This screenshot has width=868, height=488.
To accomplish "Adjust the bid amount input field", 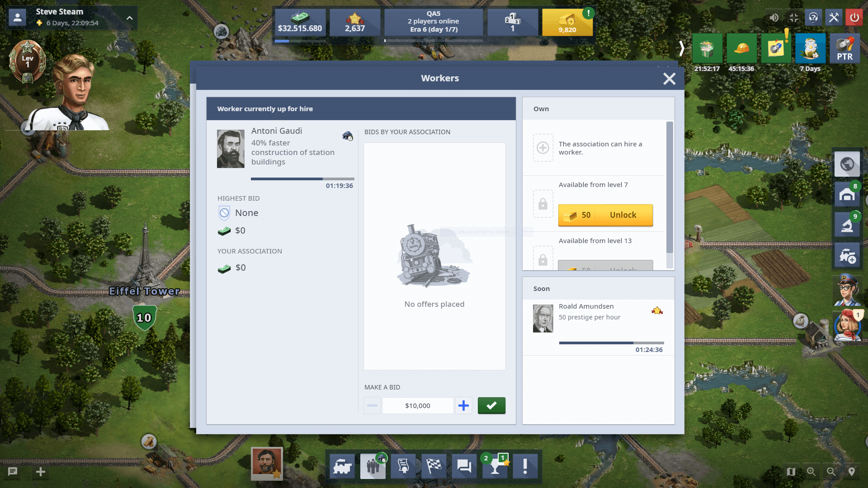I will [x=417, y=405].
